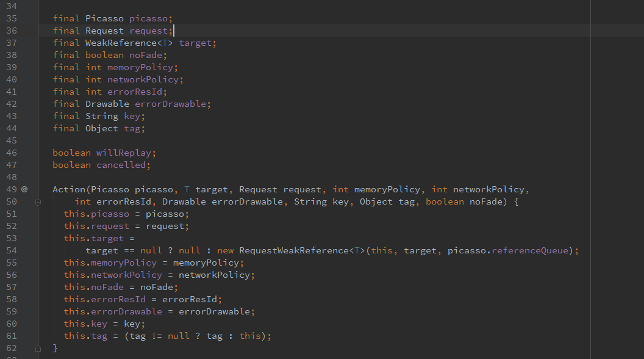Click line number 49 in the gutter
Screen dimensions: 644x359
[x=12, y=190]
